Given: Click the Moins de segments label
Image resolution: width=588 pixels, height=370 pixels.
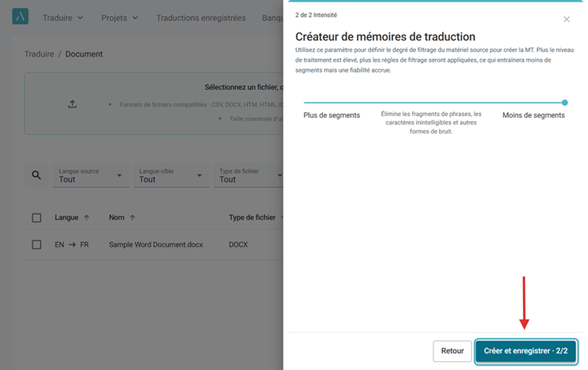Looking at the screenshot, I should [x=533, y=115].
